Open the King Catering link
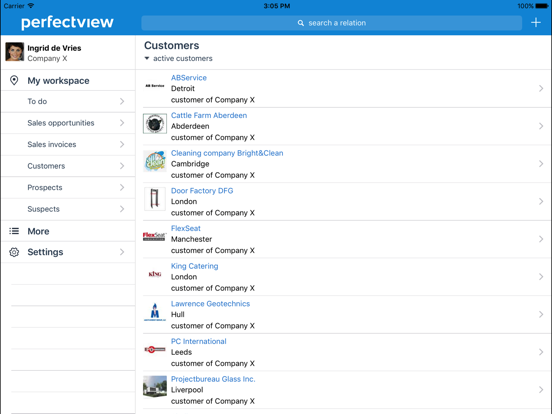The width and height of the screenshot is (552, 414). point(194,266)
